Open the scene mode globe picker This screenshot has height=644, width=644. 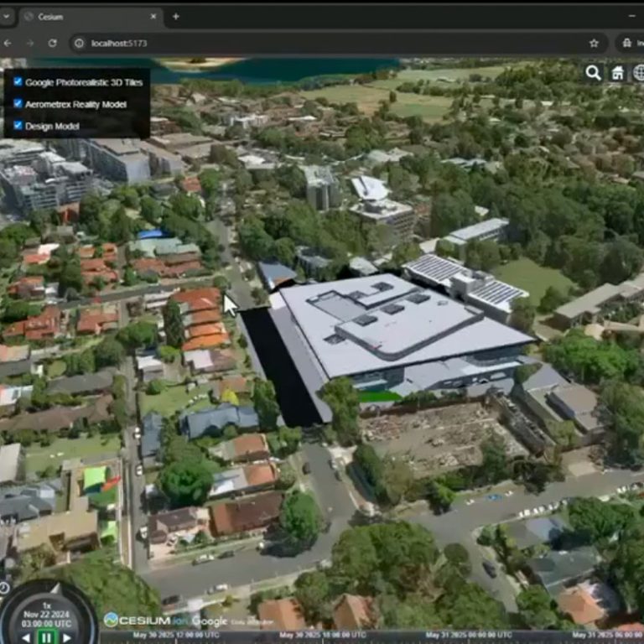(x=639, y=73)
